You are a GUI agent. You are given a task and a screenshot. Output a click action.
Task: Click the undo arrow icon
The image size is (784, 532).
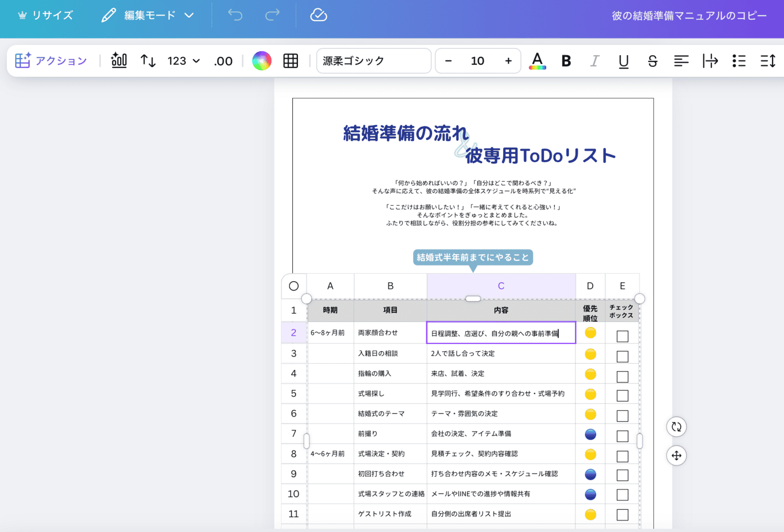click(x=235, y=15)
